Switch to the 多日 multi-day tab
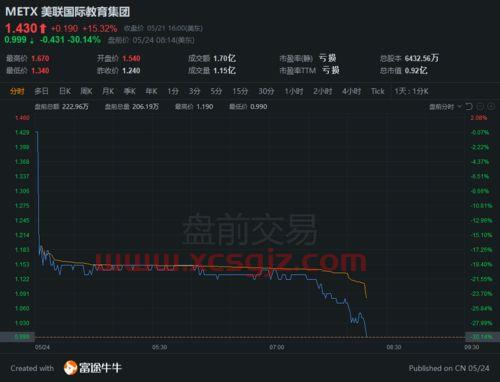The width and height of the screenshot is (500, 382). tap(42, 91)
